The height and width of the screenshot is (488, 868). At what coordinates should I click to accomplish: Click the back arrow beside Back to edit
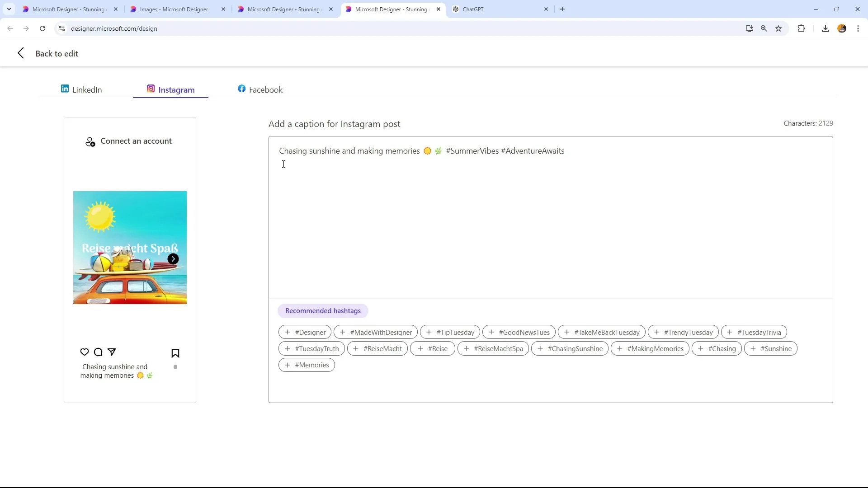21,53
